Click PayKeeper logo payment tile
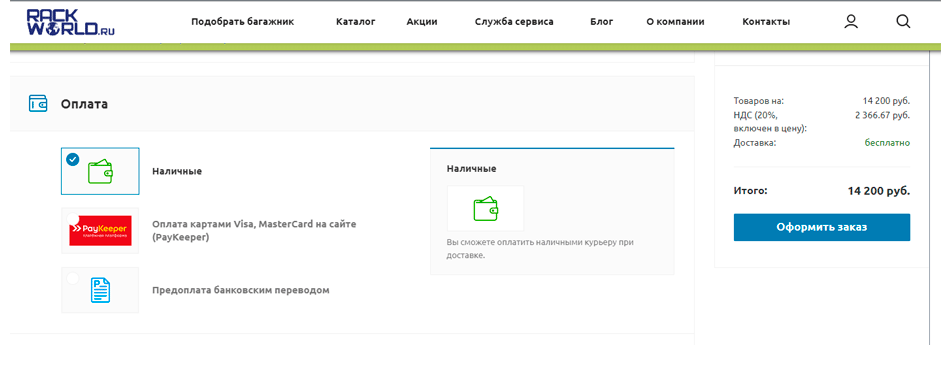The height and width of the screenshot is (380, 950). pyautogui.click(x=100, y=231)
